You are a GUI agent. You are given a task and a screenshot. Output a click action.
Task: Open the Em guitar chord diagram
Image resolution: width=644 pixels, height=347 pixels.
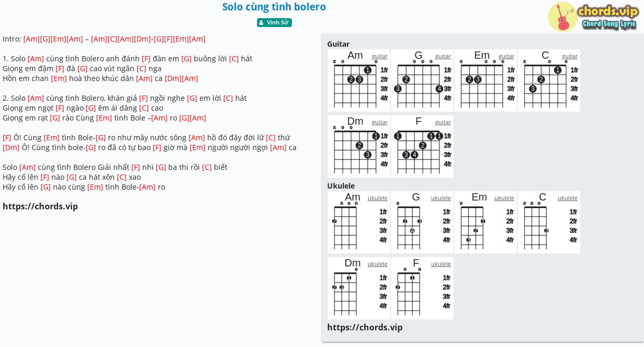(486, 81)
